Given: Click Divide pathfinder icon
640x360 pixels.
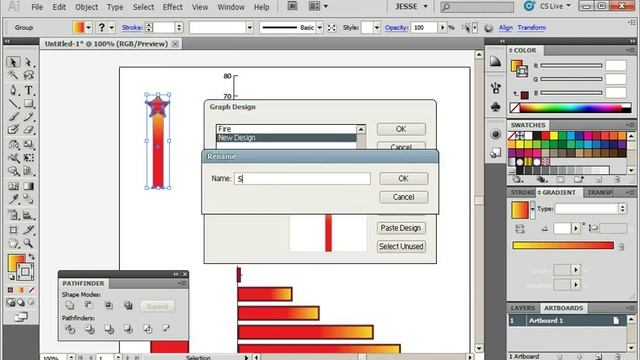Looking at the screenshot, I should (x=70, y=329).
